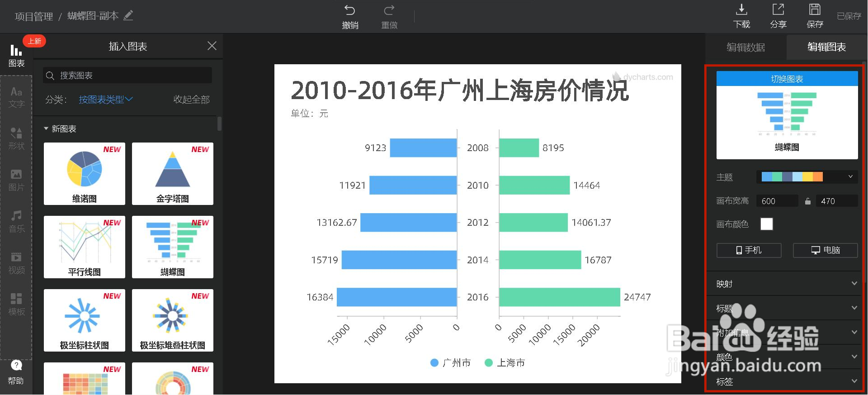Toggle the canvas size lock icon
Viewport: 868px width, 395px height.
(x=807, y=201)
